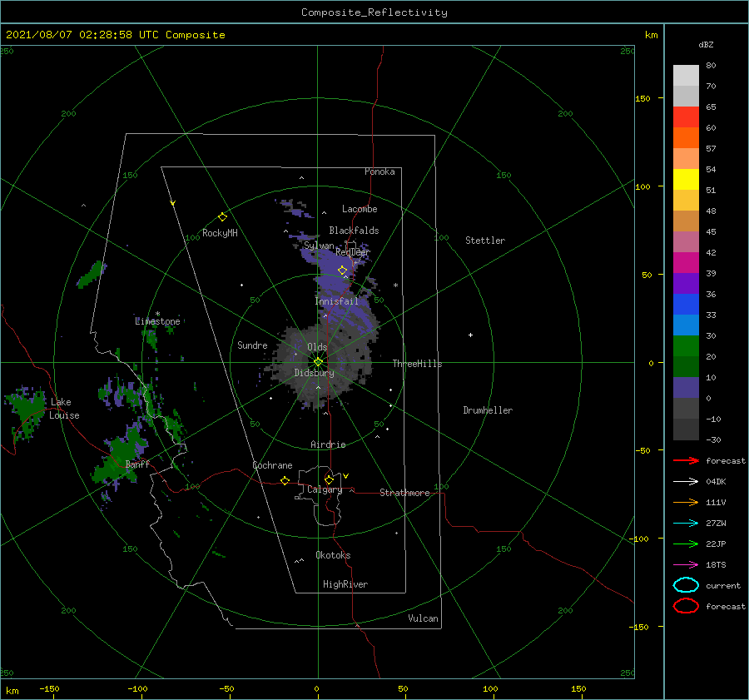Click the Stettler city label
This screenshot has height=700, width=749.
click(x=485, y=241)
